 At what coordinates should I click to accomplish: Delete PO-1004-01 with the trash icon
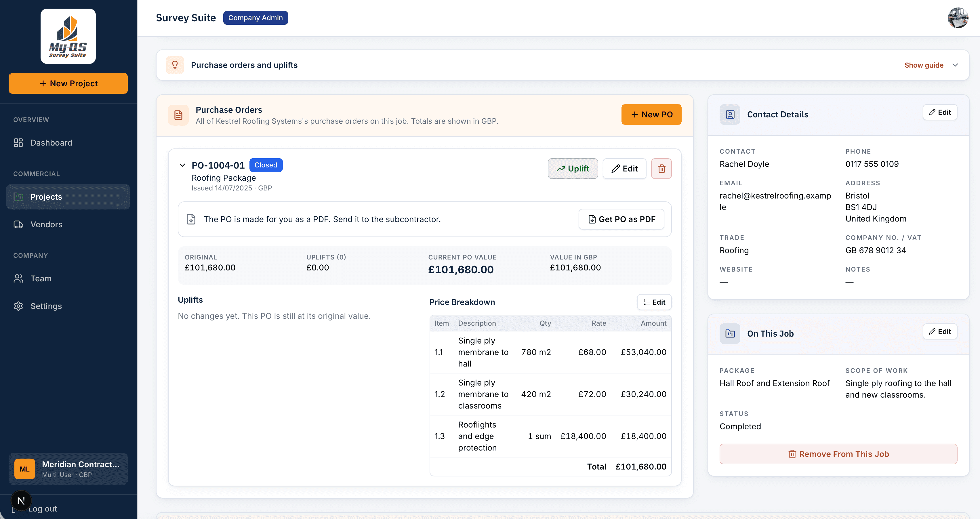(661, 169)
